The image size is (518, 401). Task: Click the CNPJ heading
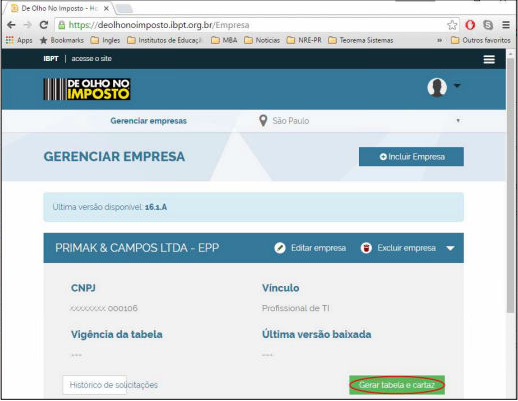[83, 288]
